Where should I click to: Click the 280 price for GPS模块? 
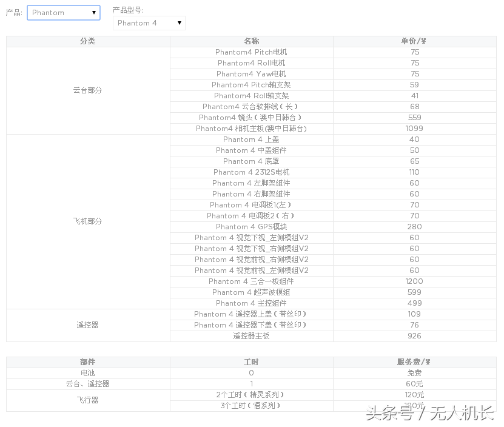pyautogui.click(x=415, y=227)
